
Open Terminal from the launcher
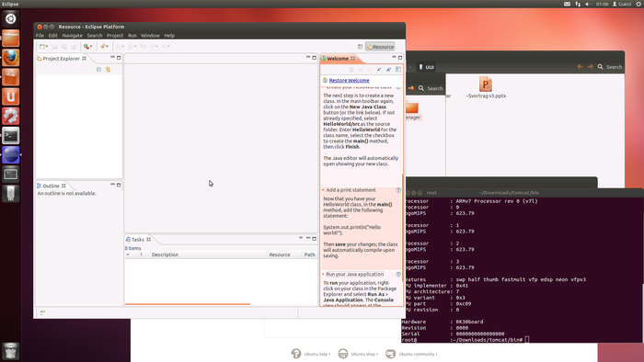click(x=11, y=135)
